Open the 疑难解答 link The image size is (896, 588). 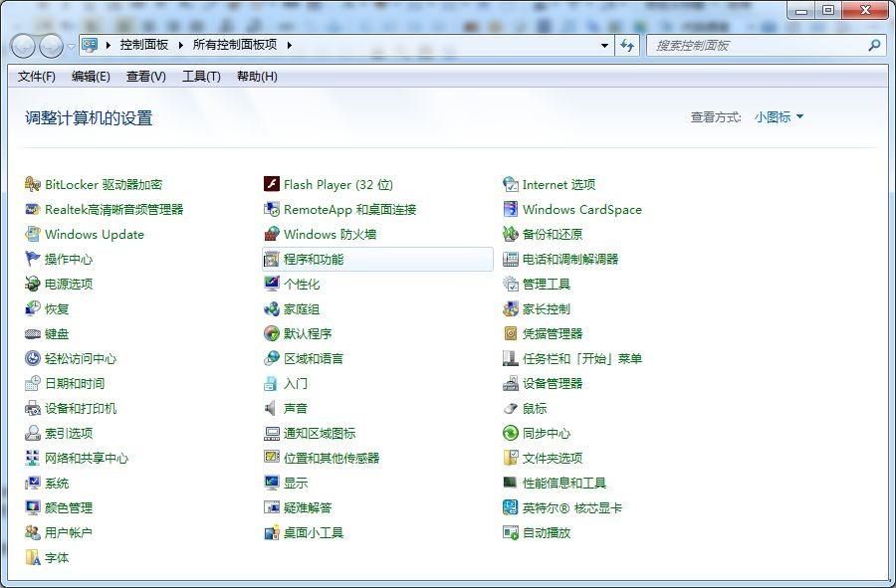coord(308,507)
